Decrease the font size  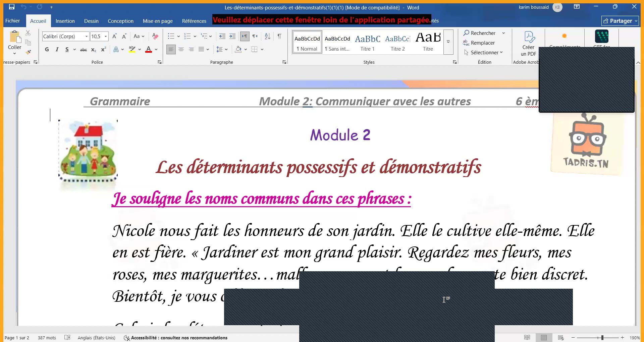[124, 36]
